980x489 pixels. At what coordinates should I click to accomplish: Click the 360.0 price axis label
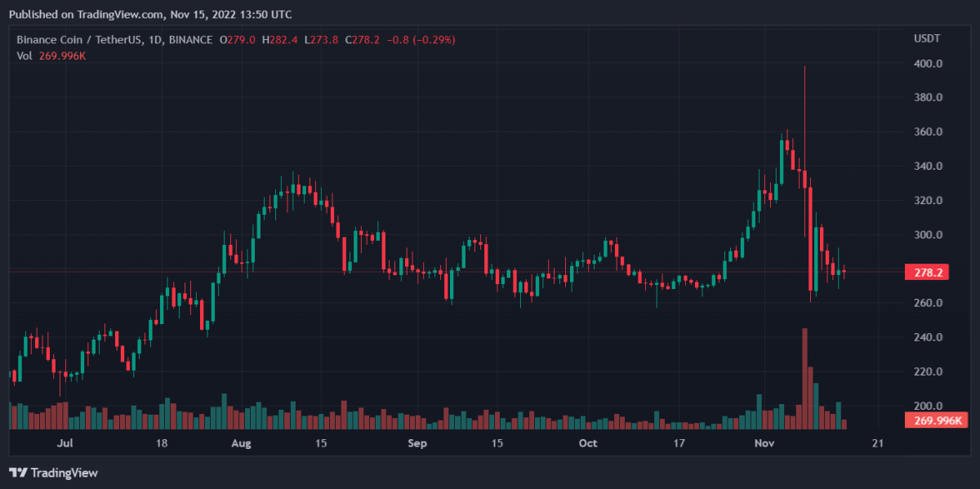[929, 131]
